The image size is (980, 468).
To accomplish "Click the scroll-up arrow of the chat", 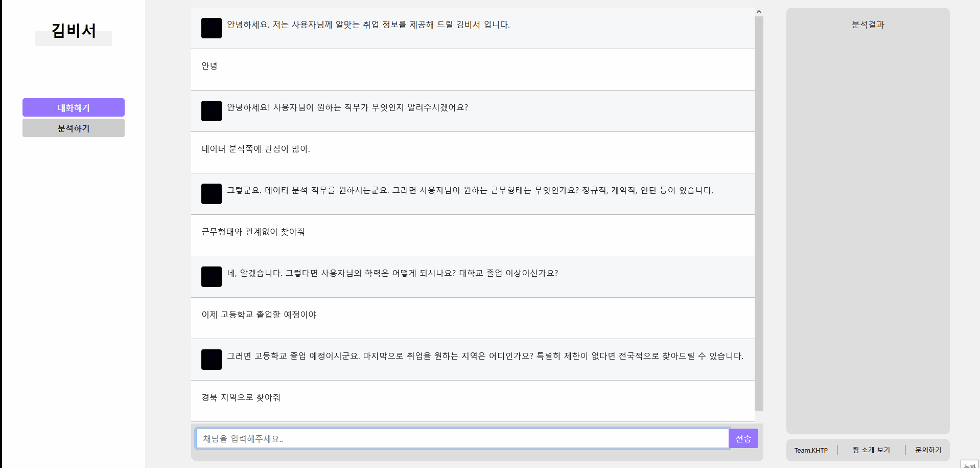I will click(x=759, y=12).
